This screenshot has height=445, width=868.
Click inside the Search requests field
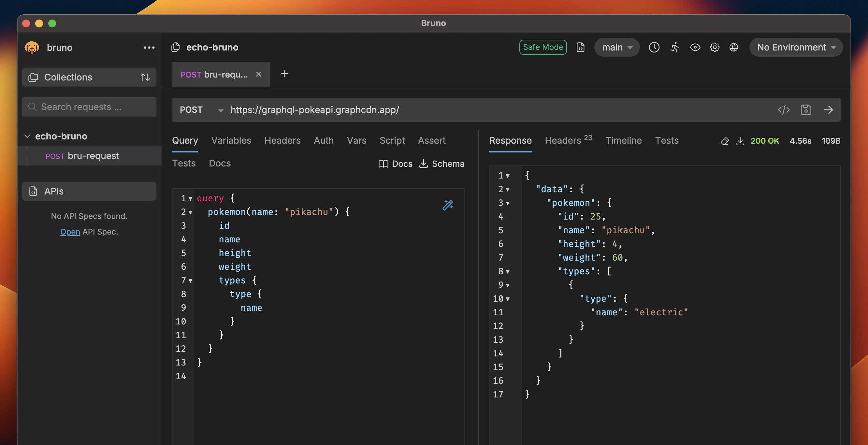(89, 107)
